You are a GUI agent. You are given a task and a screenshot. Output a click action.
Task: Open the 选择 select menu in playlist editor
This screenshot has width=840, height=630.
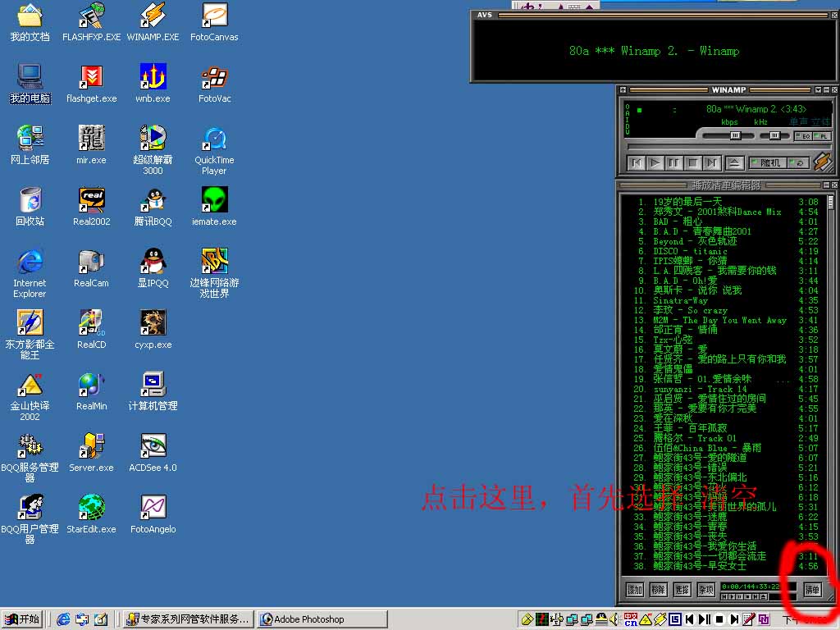(x=682, y=589)
